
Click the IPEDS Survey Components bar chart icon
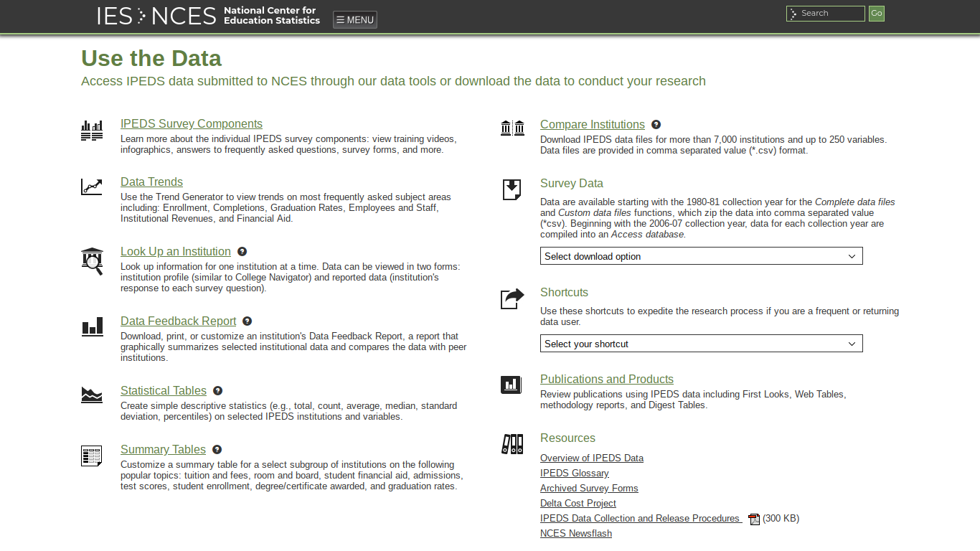pyautogui.click(x=92, y=131)
